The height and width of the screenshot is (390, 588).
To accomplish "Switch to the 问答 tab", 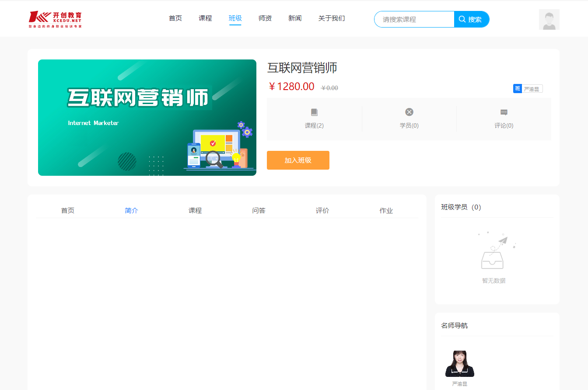I will (259, 211).
